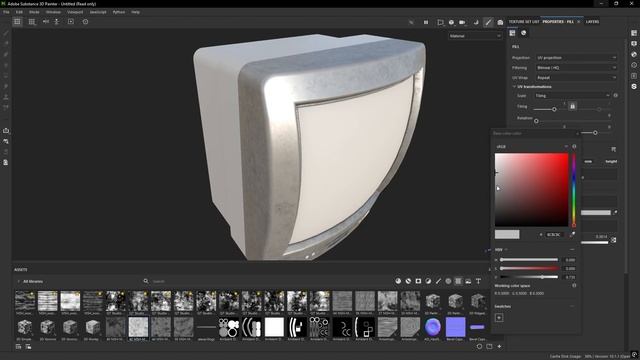
Task: Click the eyedropper next to the base color bar
Action: [x=615, y=212]
